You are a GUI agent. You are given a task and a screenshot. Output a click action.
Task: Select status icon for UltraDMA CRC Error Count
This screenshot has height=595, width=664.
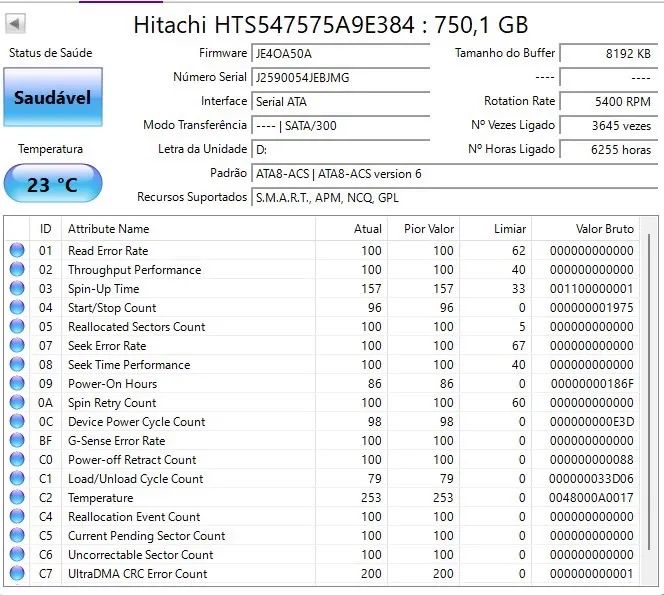point(17,573)
